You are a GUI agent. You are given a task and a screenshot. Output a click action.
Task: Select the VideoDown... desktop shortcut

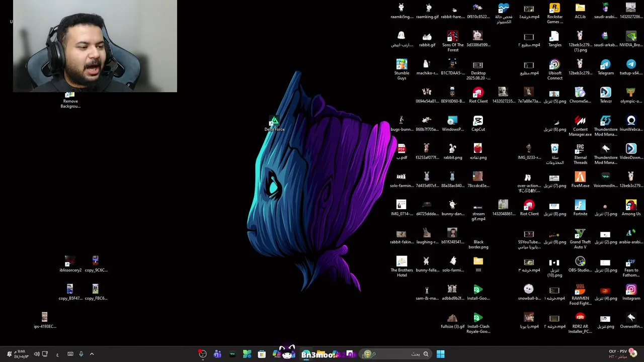pos(631,152)
